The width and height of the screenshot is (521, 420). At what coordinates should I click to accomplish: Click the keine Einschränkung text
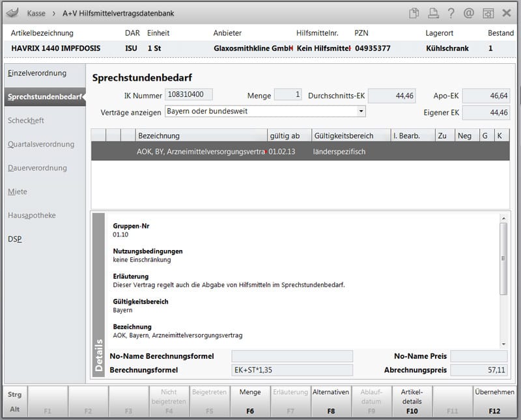[142, 260]
